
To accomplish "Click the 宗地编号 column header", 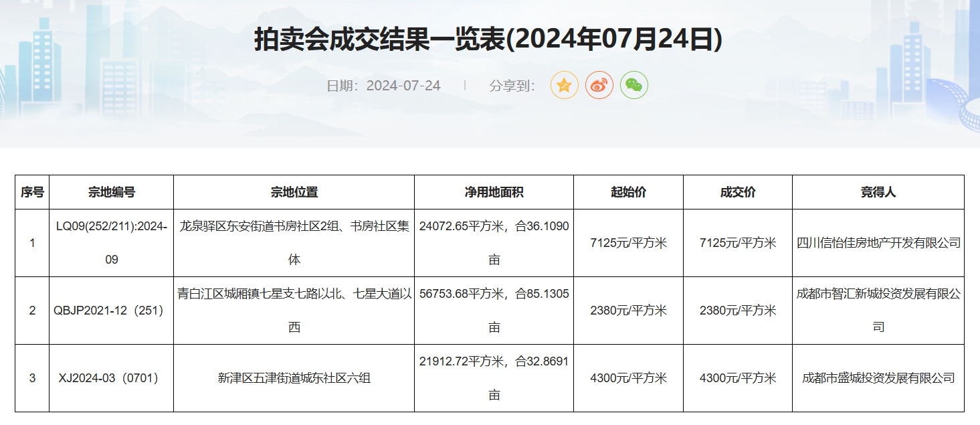I will (112, 192).
